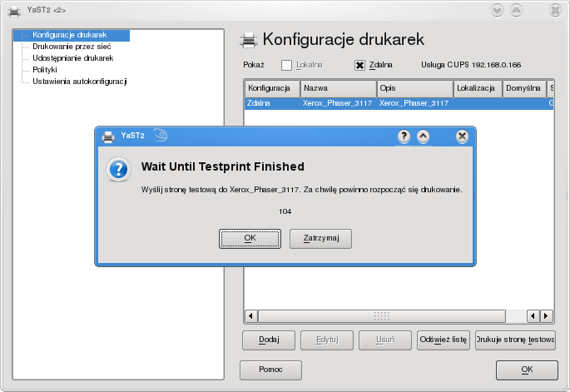Click the main window roll-down arrow button
This screenshot has height=392, width=570.
(498, 10)
